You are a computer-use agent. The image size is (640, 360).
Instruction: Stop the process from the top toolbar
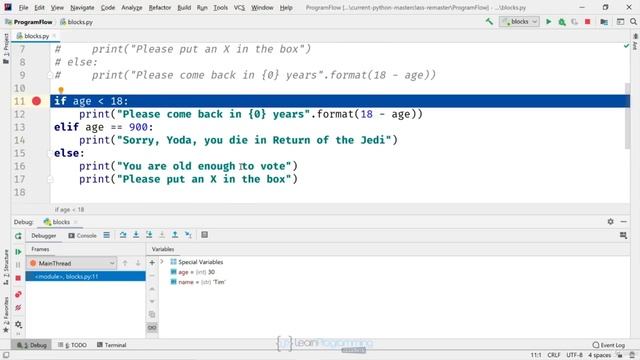click(588, 22)
